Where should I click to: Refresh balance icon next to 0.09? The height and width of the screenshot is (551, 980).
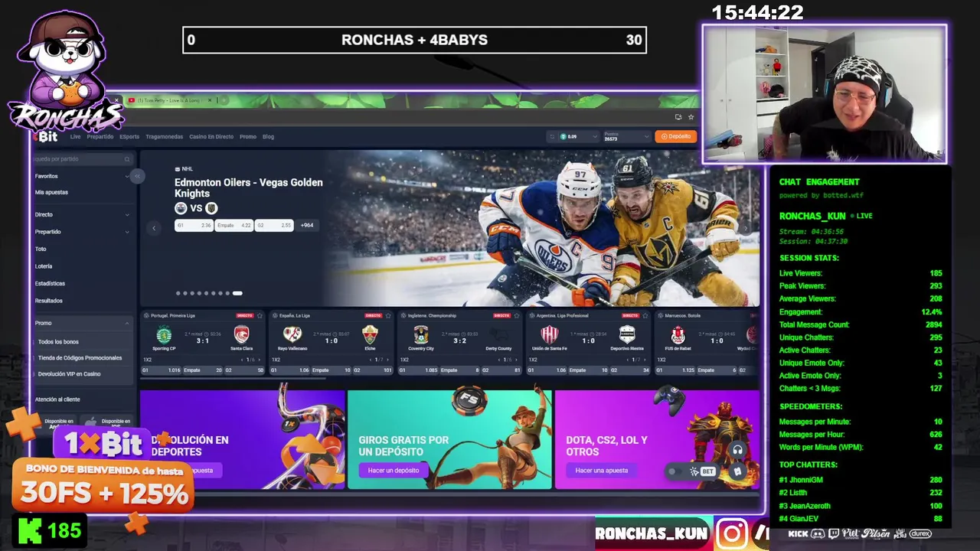coord(553,136)
